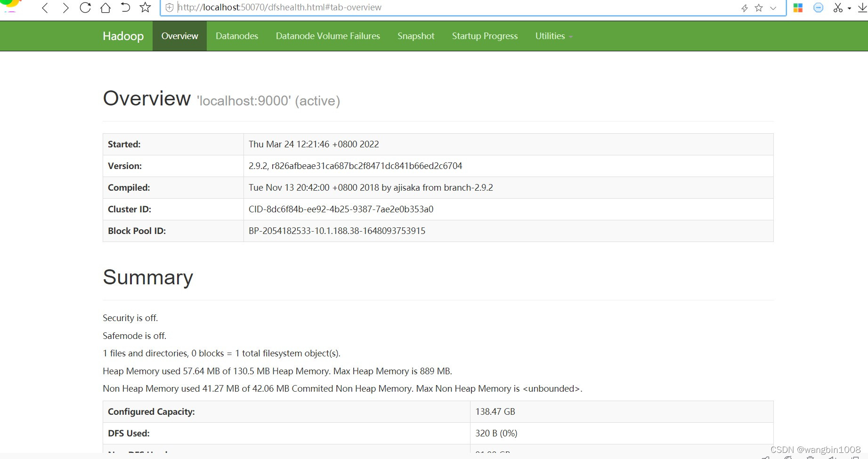The width and height of the screenshot is (868, 459).
Task: Click the 'DFS Used:' label
Action: (129, 434)
